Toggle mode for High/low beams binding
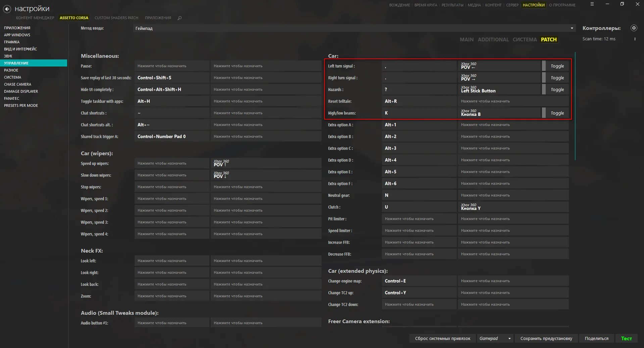 [x=557, y=113]
